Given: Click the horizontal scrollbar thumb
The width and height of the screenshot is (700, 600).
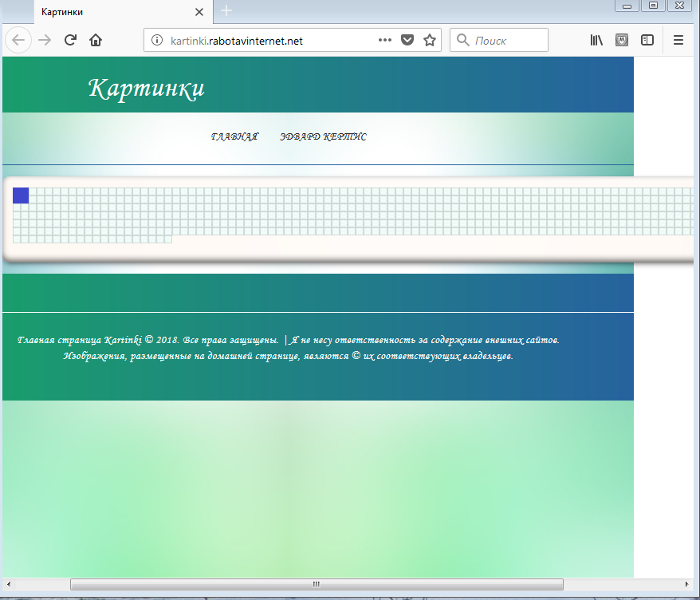Looking at the screenshot, I should (317, 584).
